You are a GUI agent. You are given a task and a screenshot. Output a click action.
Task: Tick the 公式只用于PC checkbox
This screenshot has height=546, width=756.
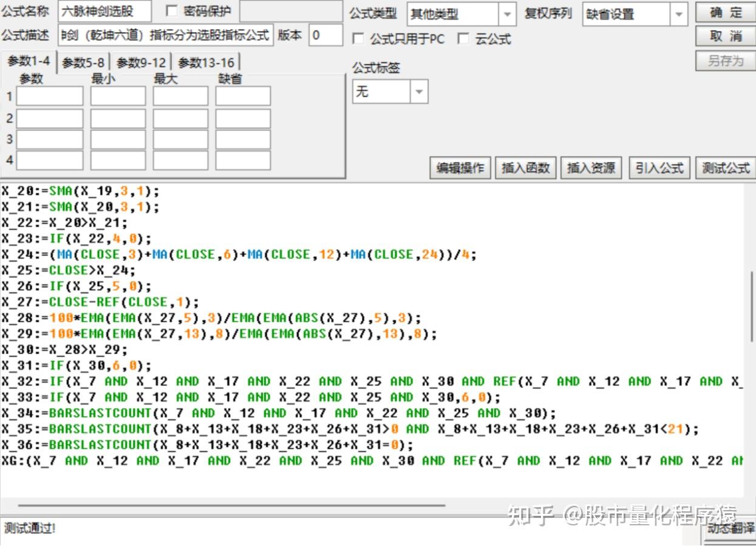[x=358, y=39]
